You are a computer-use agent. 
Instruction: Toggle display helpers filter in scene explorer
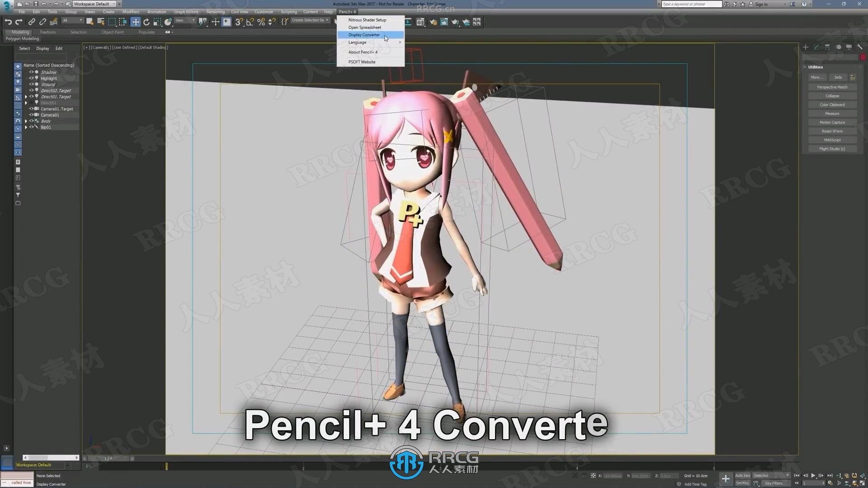coord(18,98)
